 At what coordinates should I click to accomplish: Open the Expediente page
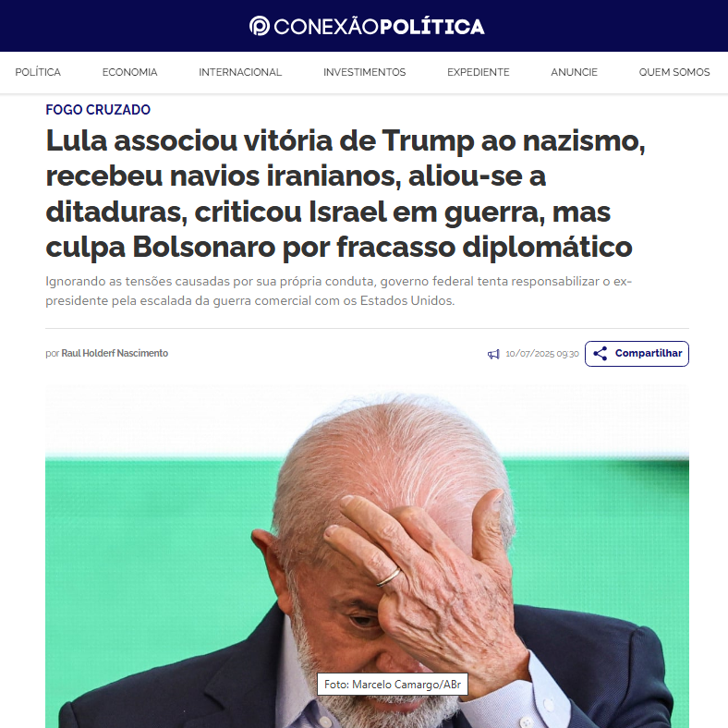pyautogui.click(x=479, y=72)
